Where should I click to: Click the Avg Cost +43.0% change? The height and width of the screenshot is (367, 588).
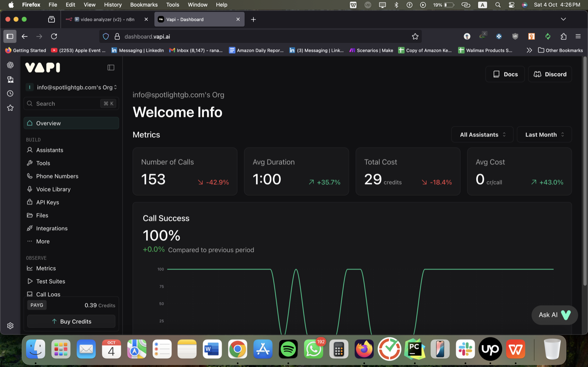click(547, 182)
